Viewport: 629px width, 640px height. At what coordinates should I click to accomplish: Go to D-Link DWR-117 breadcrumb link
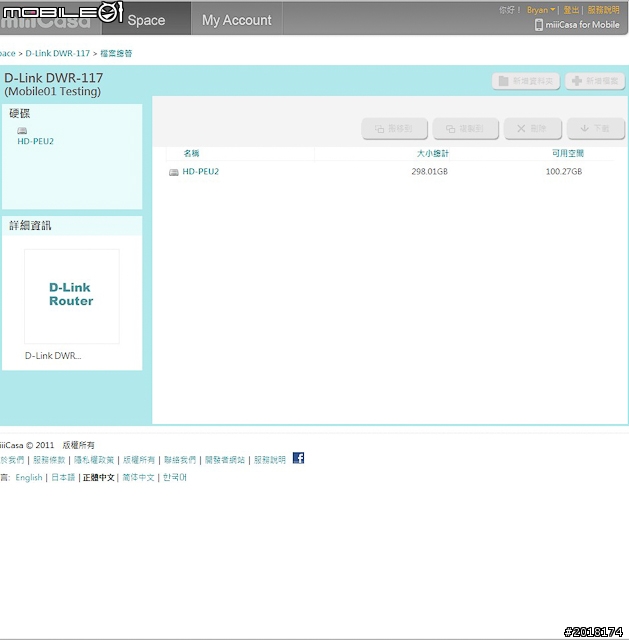click(58, 53)
